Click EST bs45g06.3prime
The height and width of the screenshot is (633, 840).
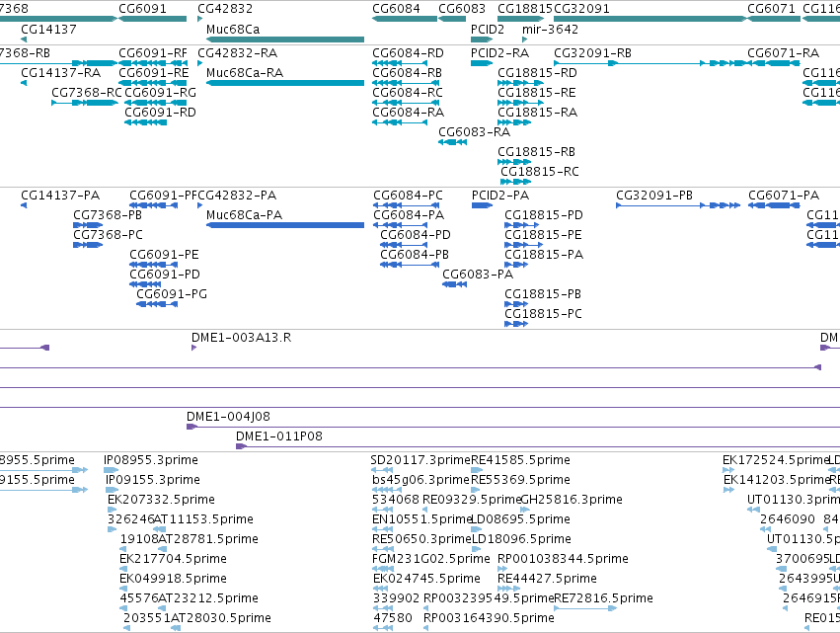point(420,480)
